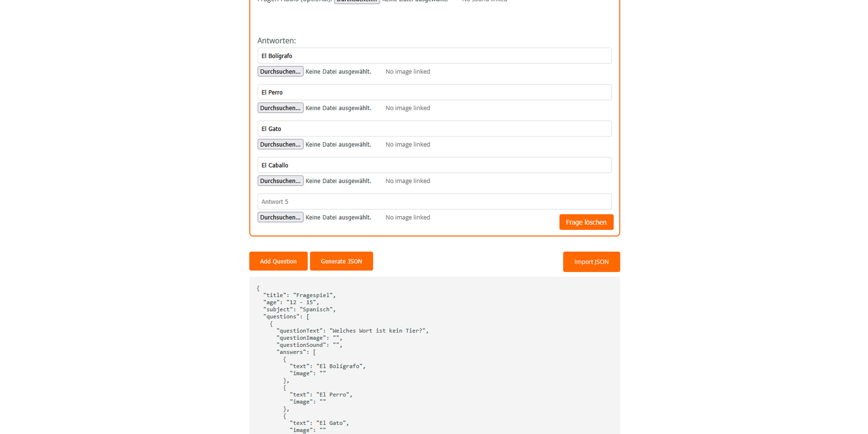Click the empty Antwort 5 field
Viewport: 868px width, 434px height.
[434, 201]
